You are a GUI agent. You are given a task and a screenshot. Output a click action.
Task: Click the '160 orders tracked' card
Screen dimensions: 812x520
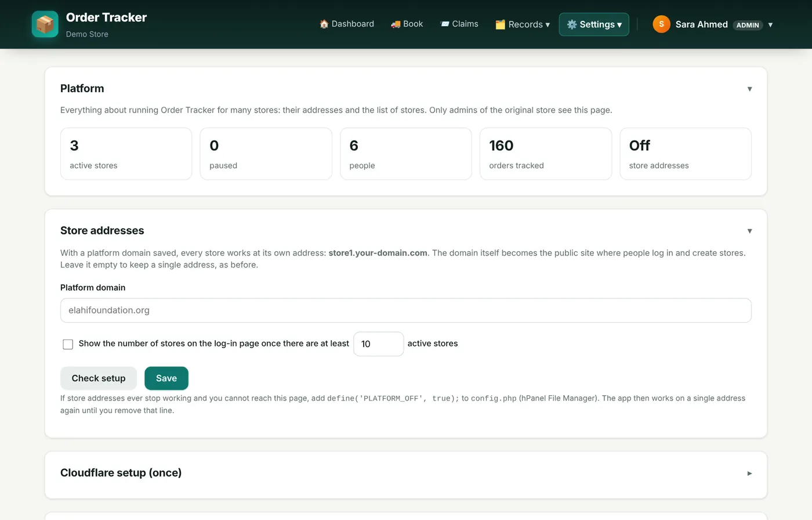tap(546, 154)
